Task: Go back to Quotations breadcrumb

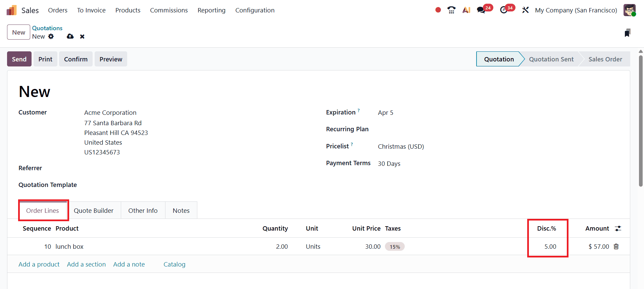Action: [47, 28]
